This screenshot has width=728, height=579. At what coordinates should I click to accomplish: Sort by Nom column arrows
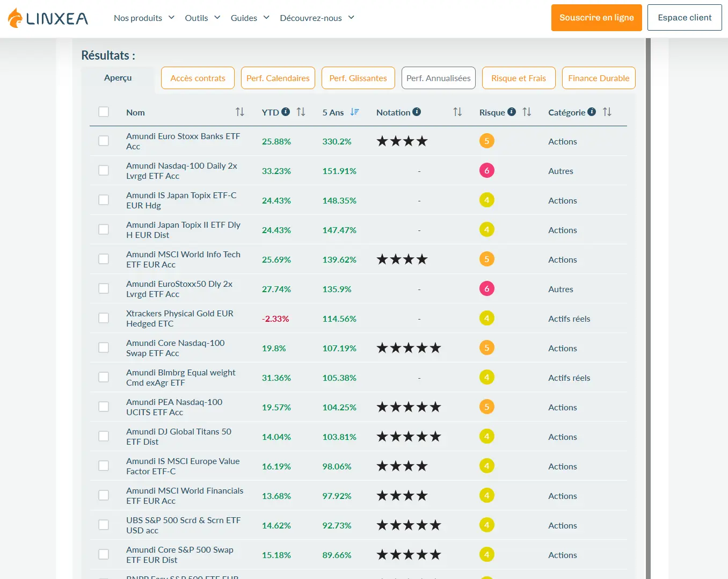click(240, 112)
